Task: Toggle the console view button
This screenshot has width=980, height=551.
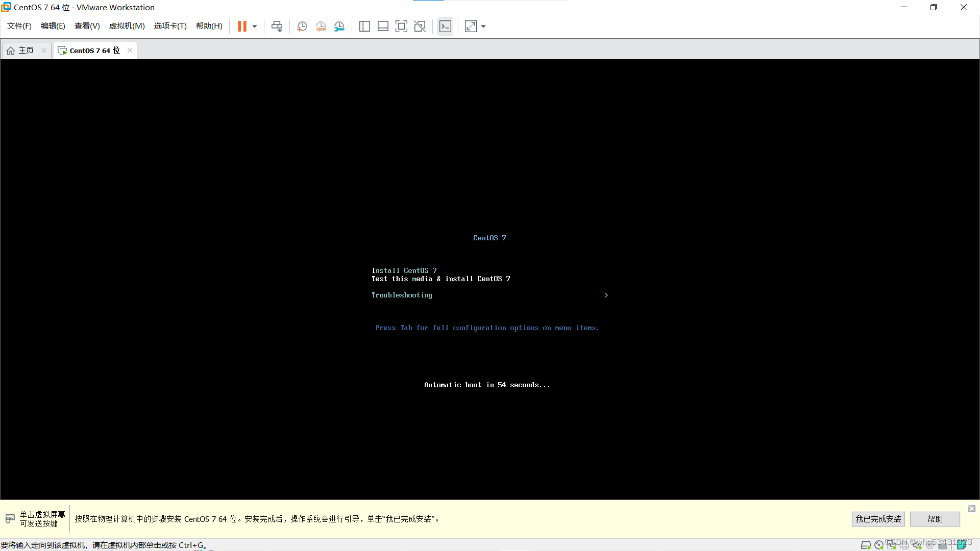Action: (x=445, y=27)
